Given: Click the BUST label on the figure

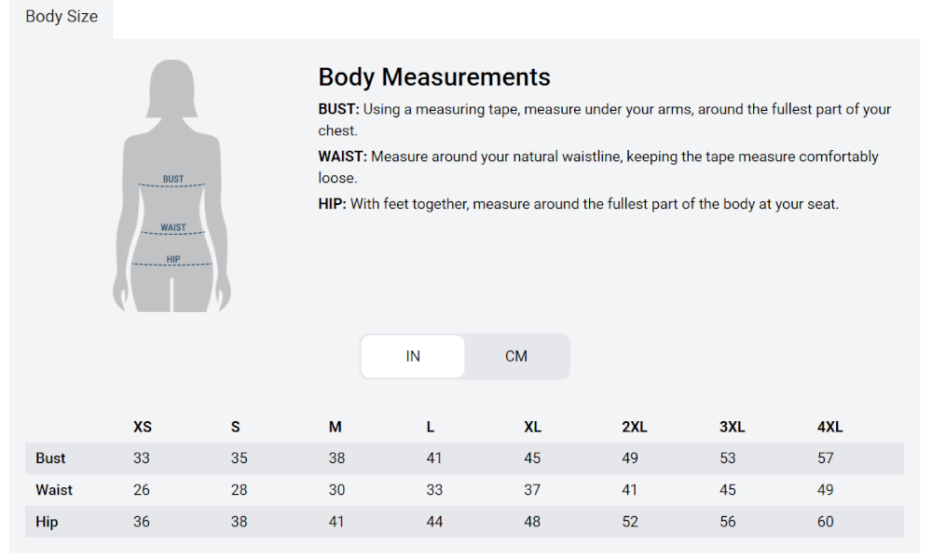Looking at the screenshot, I should pyautogui.click(x=173, y=179).
